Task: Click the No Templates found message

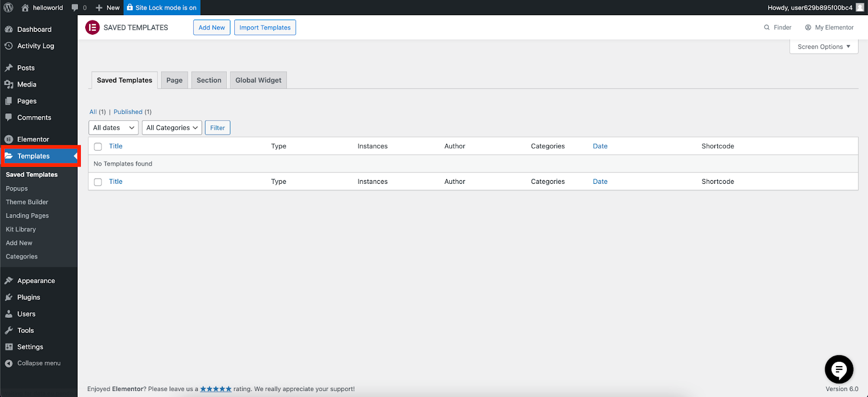Action: (123, 163)
